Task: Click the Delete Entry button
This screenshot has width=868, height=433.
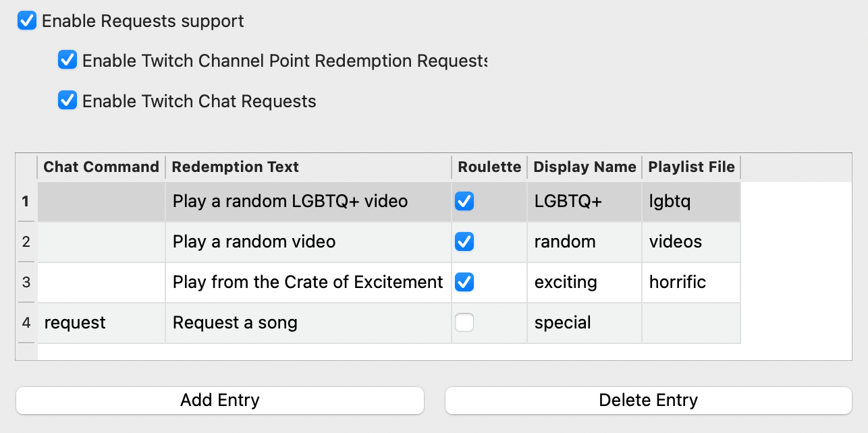Action: pos(647,400)
